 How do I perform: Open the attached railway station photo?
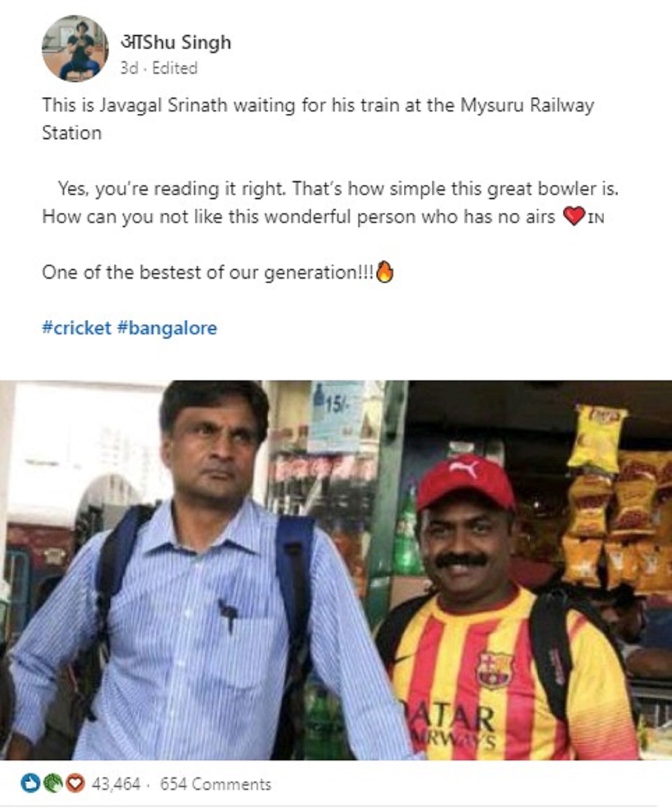(336, 570)
